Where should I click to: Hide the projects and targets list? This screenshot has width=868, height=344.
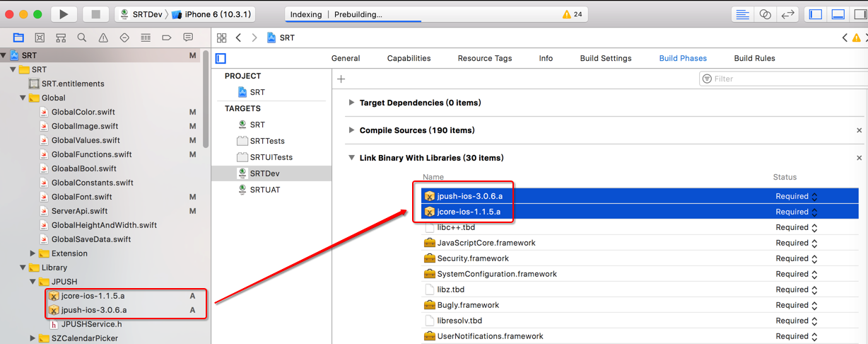[x=221, y=58]
